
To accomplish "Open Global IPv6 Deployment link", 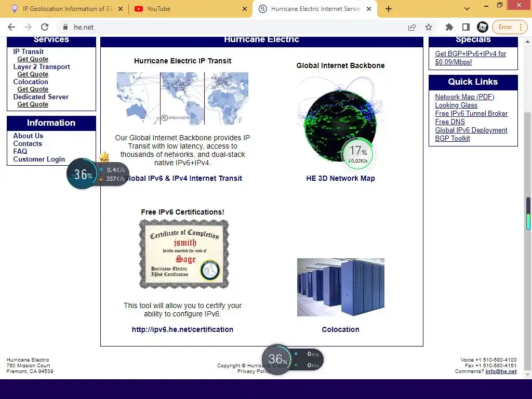I will pyautogui.click(x=471, y=130).
